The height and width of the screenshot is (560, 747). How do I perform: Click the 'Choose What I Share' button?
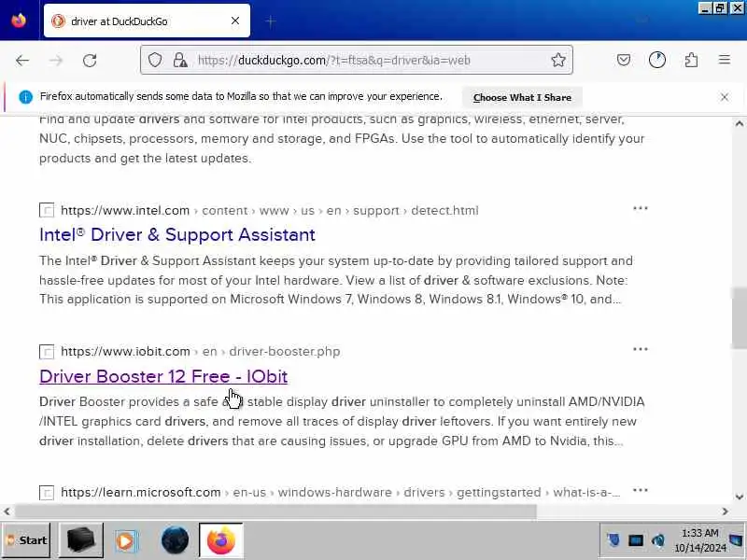pyautogui.click(x=522, y=98)
